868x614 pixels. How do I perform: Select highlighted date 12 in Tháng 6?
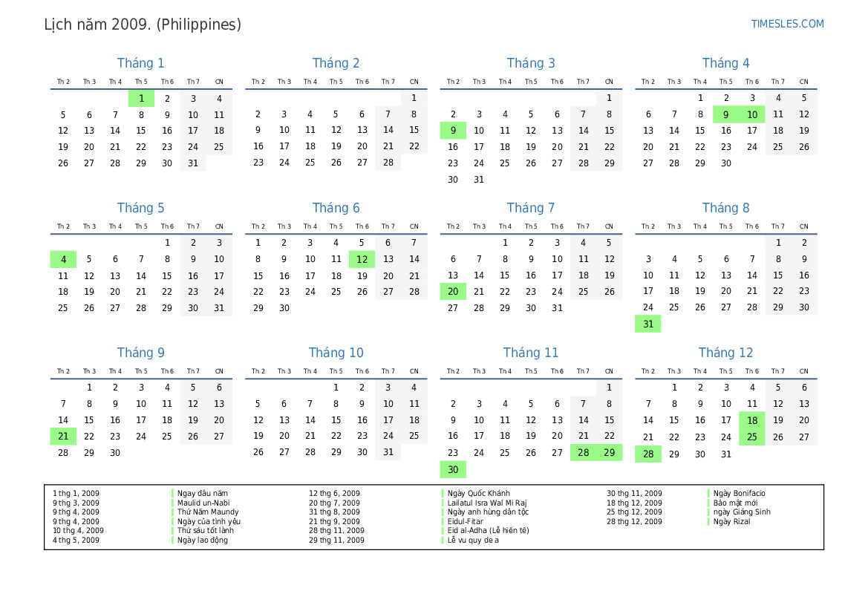coord(362,259)
